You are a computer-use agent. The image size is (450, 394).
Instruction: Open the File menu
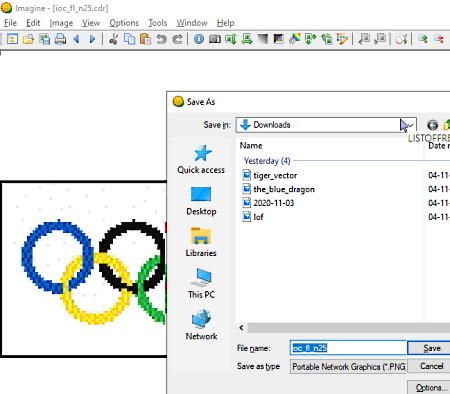click(10, 23)
